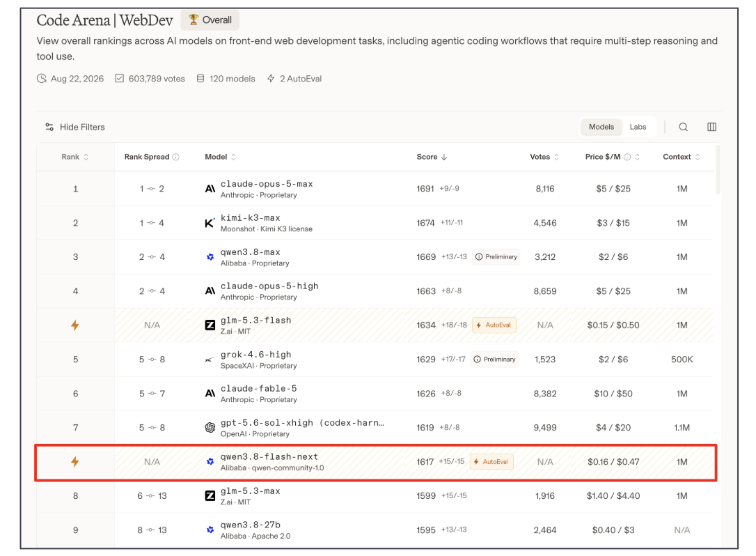
Task: Click the OpenAI logo beside gpt-5.6-sol-xhigh
Action: [x=210, y=428]
